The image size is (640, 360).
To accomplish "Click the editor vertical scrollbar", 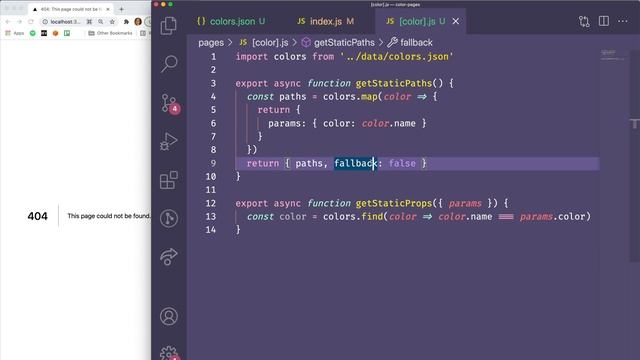I will (634, 155).
